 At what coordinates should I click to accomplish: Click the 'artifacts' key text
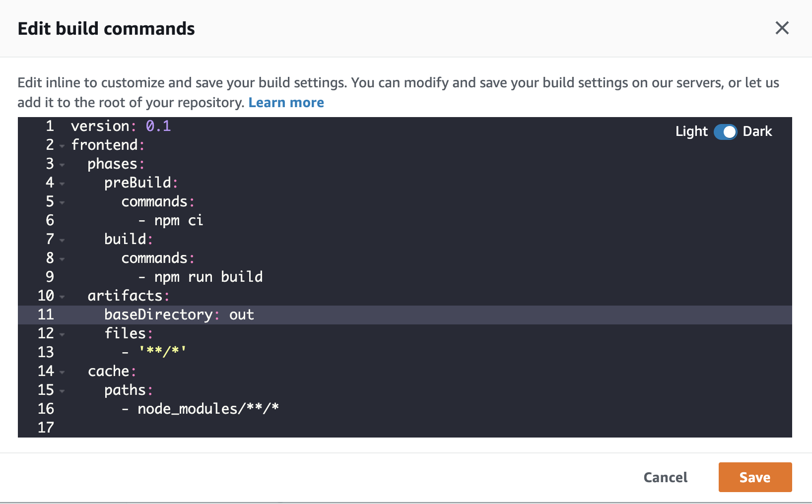(125, 296)
